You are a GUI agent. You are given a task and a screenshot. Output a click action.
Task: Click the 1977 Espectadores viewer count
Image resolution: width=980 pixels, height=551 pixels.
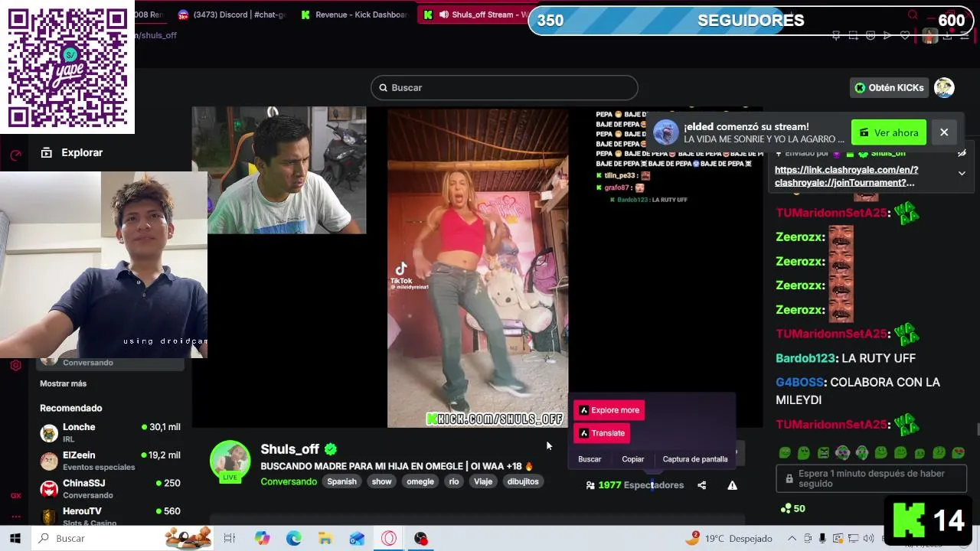pyautogui.click(x=634, y=485)
